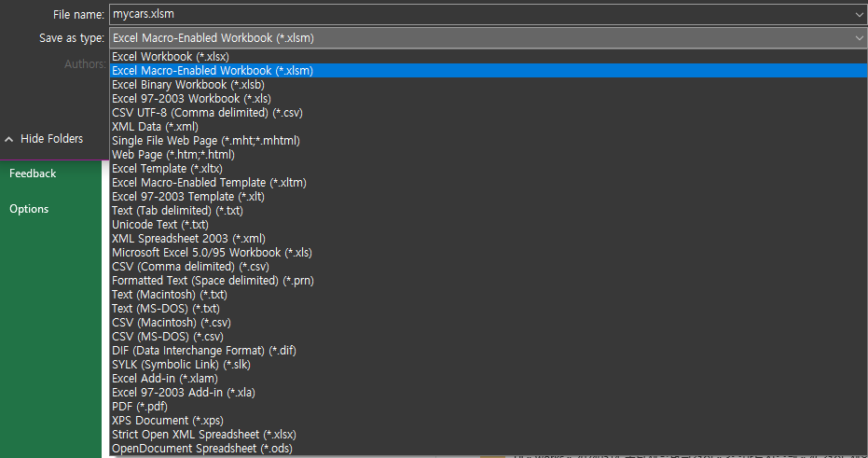This screenshot has width=868, height=458.
Task: Pick Strict Open XML Spreadsheet (*.xlsx)
Action: [x=489, y=434]
